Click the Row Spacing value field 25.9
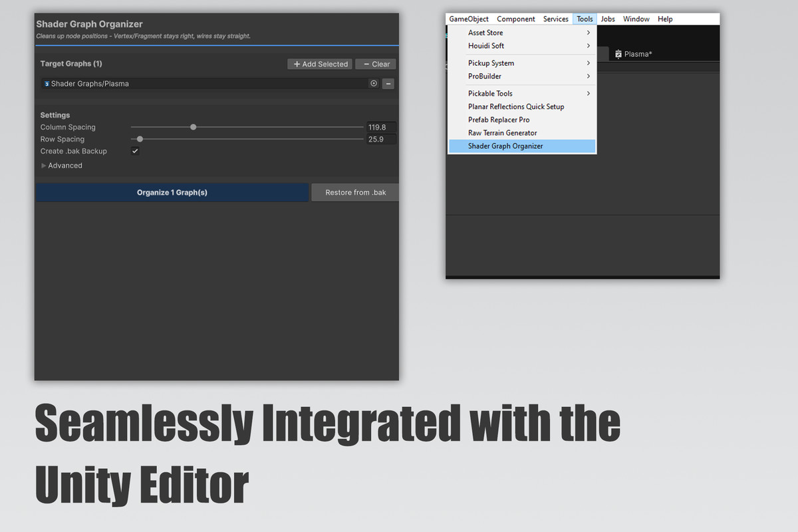 [381, 139]
